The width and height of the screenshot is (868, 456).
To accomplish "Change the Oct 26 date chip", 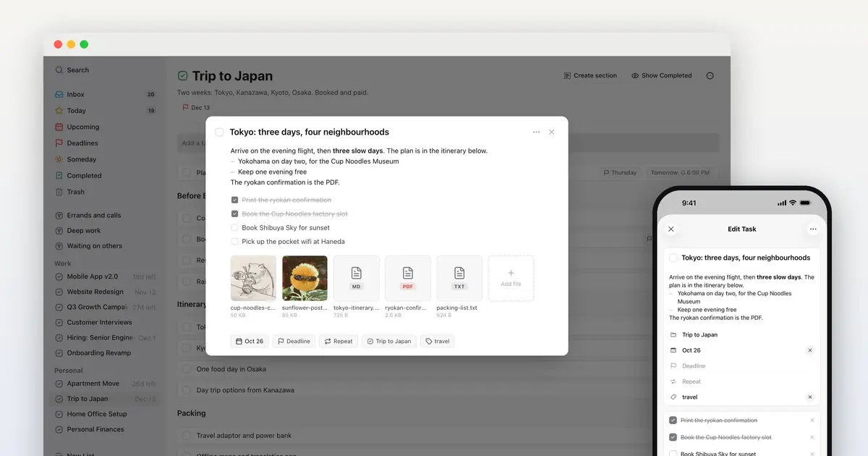I will [250, 341].
